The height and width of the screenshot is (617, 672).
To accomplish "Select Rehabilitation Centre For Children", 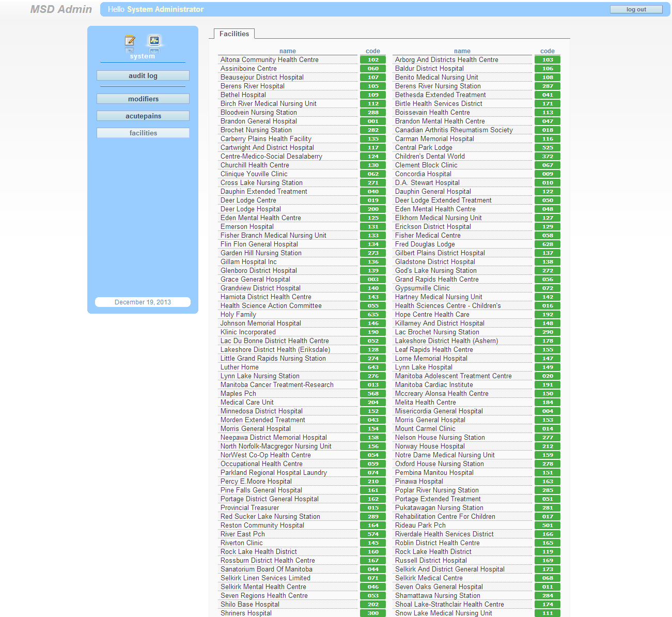I will 445,516.
